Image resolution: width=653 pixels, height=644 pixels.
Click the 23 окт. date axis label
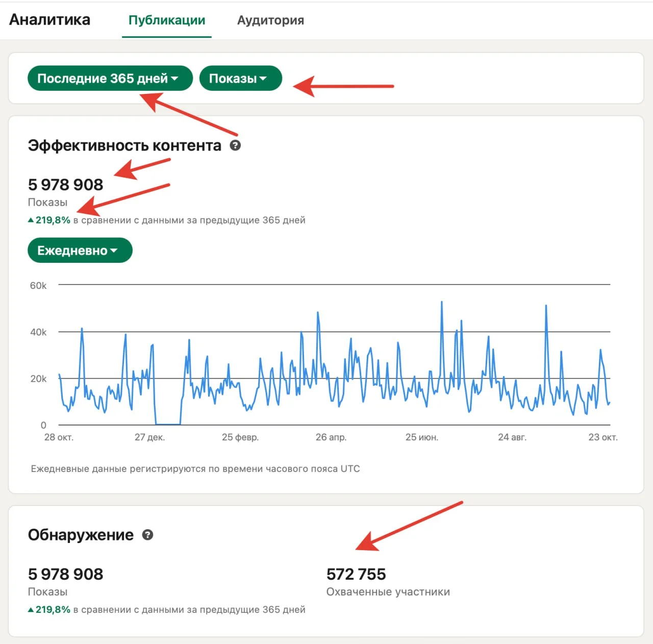pos(602,437)
